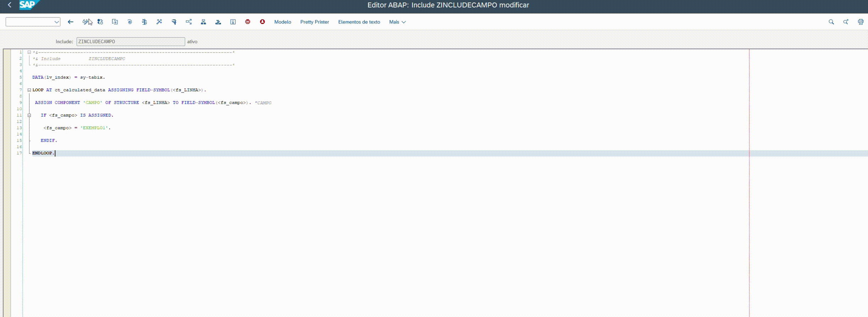Collapse the header comment block on line 1

(29, 52)
